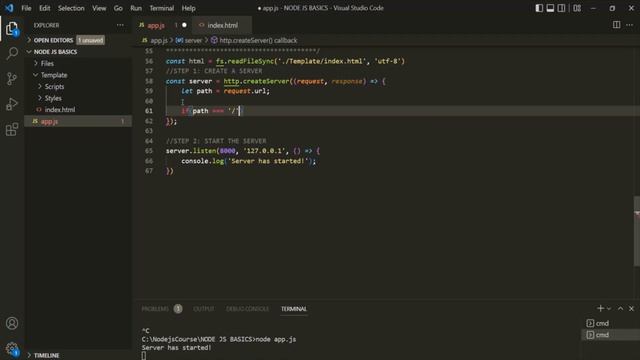This screenshot has height=360, width=640.
Task: Click the '1 unsaved' badge
Action: tap(90, 40)
